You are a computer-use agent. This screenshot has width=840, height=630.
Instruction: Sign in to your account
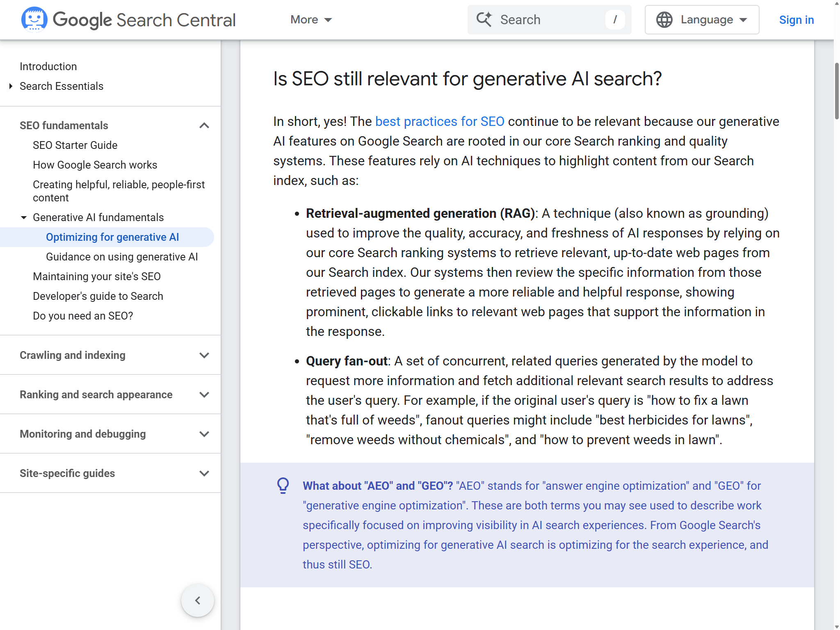coord(796,20)
